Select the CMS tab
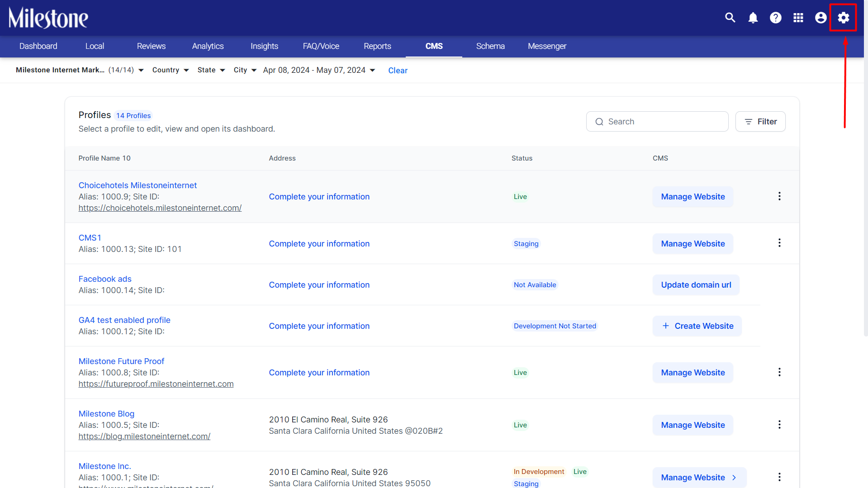This screenshot has height=488, width=868. point(434,46)
